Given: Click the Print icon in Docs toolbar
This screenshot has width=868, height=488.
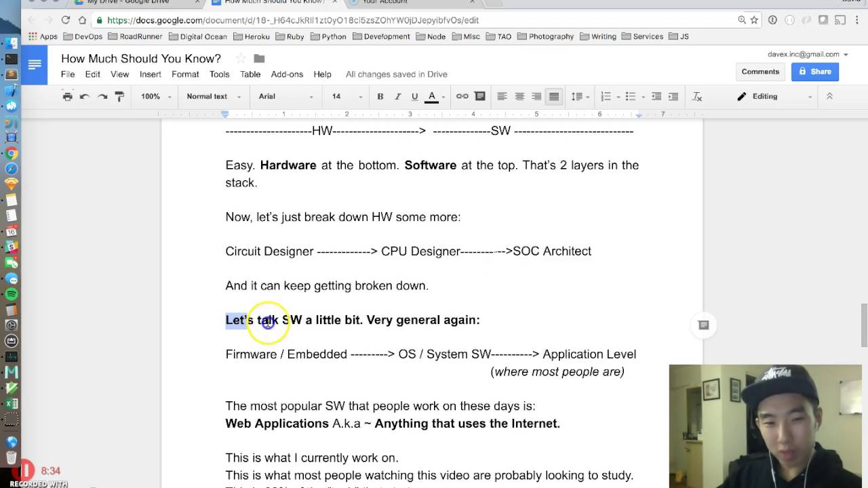Looking at the screenshot, I should point(67,97).
